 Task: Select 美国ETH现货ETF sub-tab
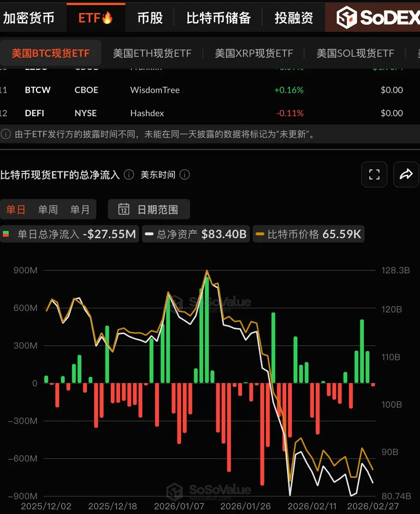pos(152,53)
